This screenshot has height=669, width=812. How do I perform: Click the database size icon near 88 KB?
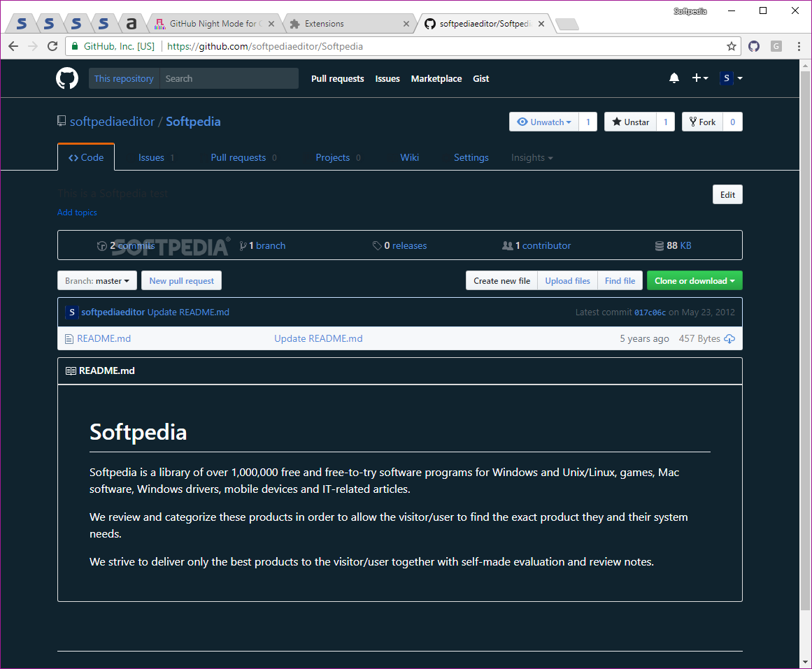point(660,245)
